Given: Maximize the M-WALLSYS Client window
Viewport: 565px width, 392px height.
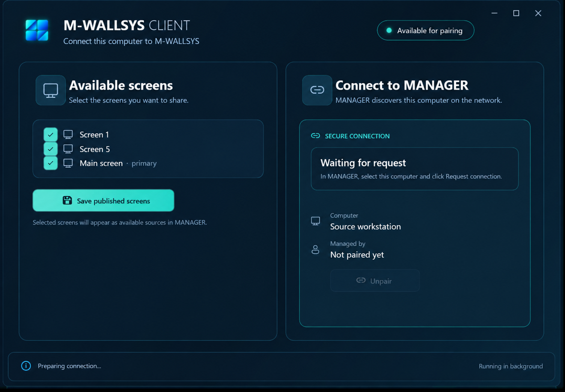Looking at the screenshot, I should (x=516, y=13).
